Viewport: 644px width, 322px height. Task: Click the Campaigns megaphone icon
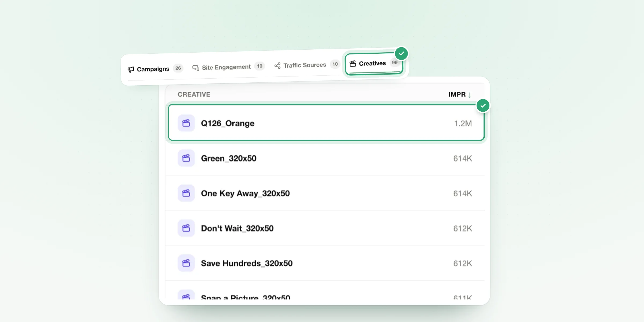coord(131,69)
